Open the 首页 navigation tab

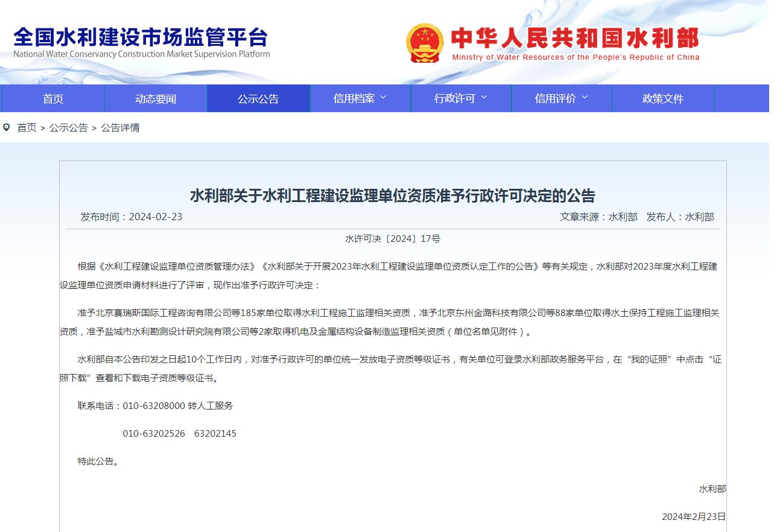[x=53, y=99]
